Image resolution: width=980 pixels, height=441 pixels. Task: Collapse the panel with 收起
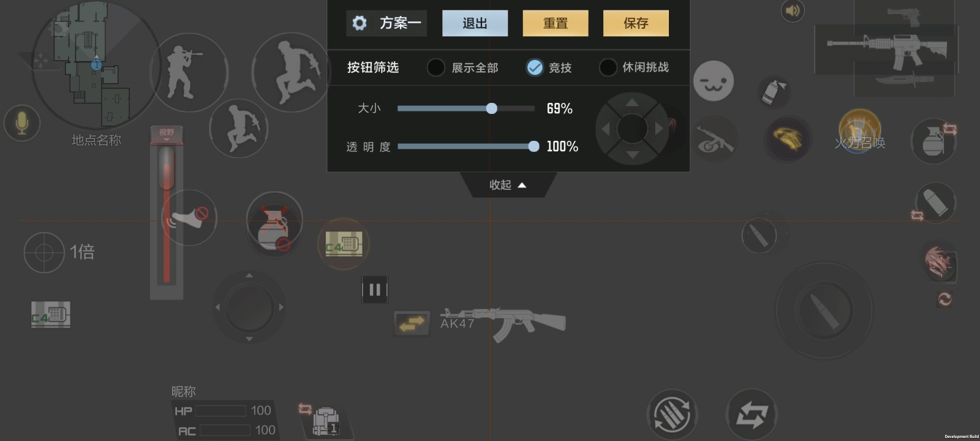coord(508,185)
